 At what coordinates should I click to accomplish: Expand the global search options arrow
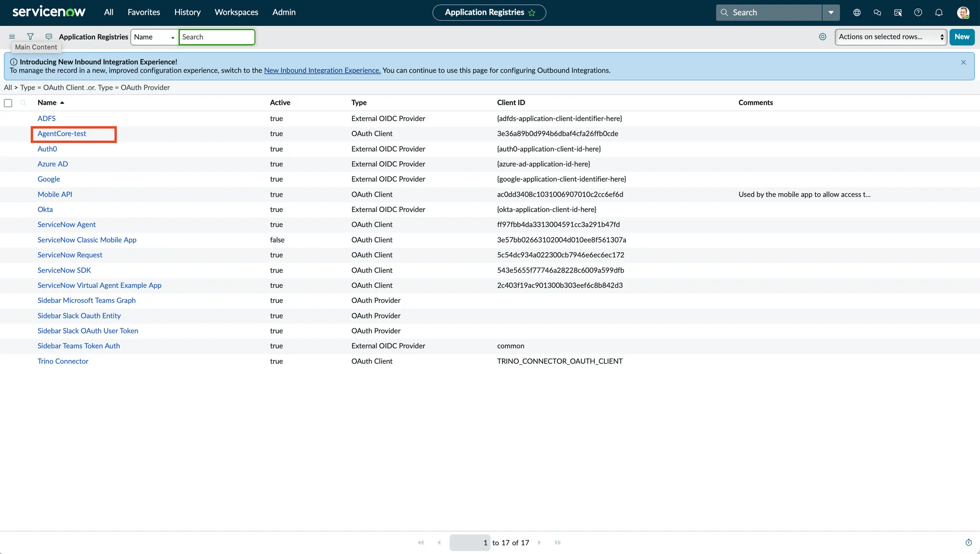(x=831, y=12)
